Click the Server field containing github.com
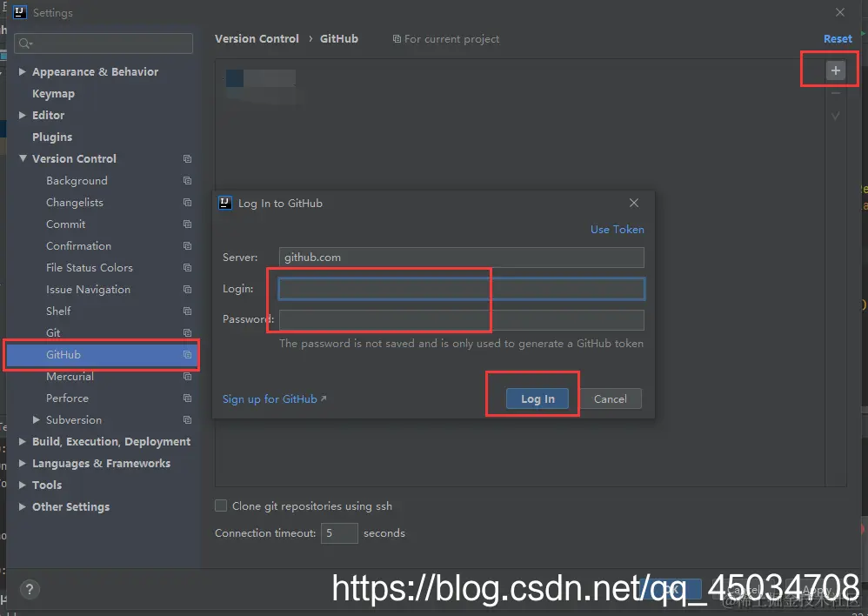This screenshot has height=616, width=868. 462,258
